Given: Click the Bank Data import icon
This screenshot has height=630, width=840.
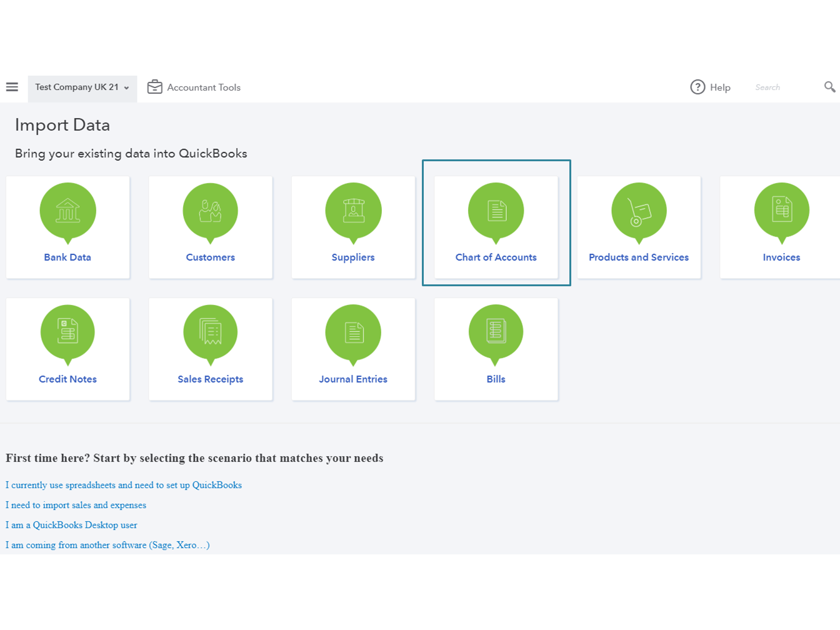Looking at the screenshot, I should click(67, 211).
